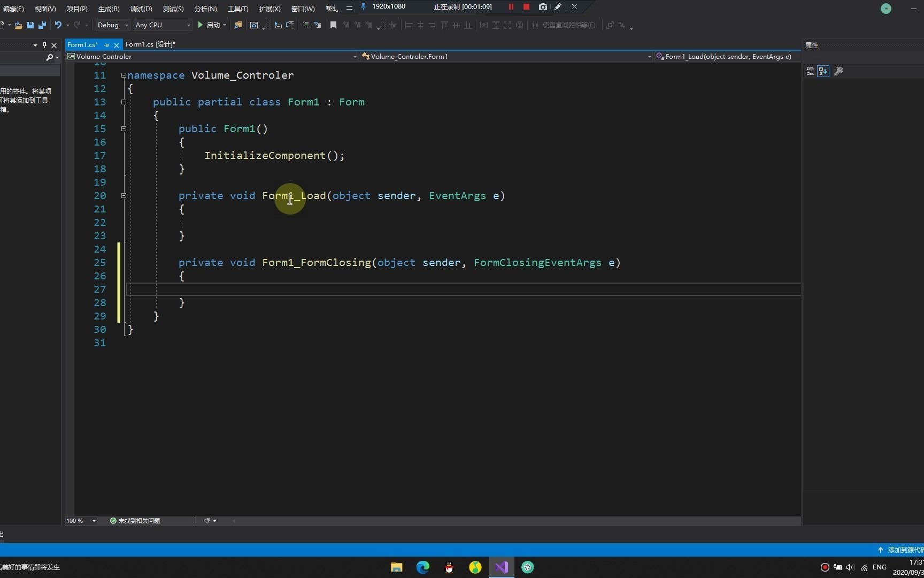Click the Find in Files toolbar icon
This screenshot has height=578, width=924.
click(238, 25)
